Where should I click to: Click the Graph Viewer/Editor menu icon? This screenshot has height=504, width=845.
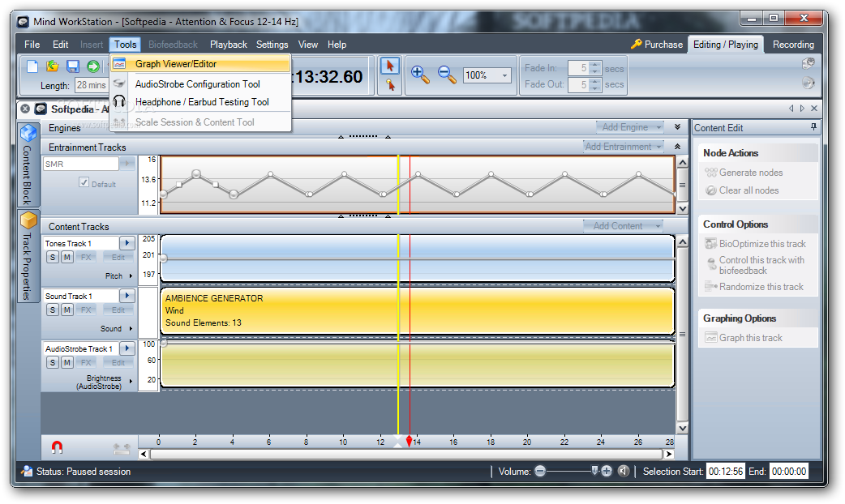[119, 64]
